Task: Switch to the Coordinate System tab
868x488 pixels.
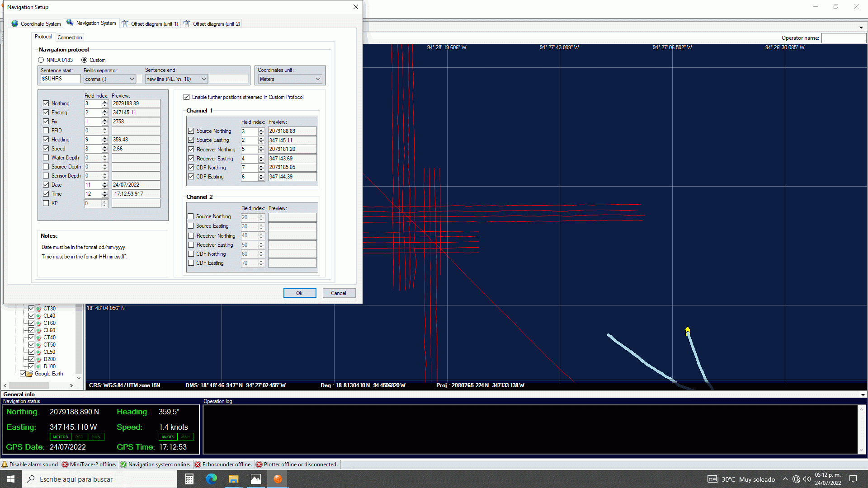Action: point(36,23)
